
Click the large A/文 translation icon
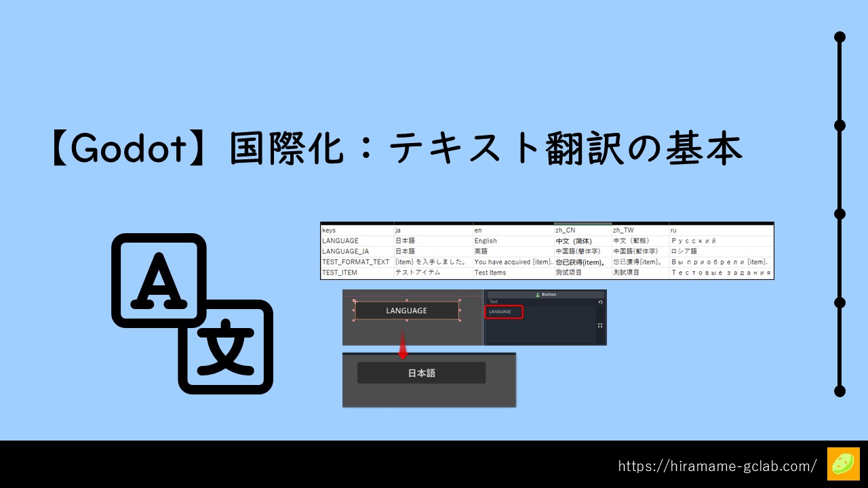[192, 314]
